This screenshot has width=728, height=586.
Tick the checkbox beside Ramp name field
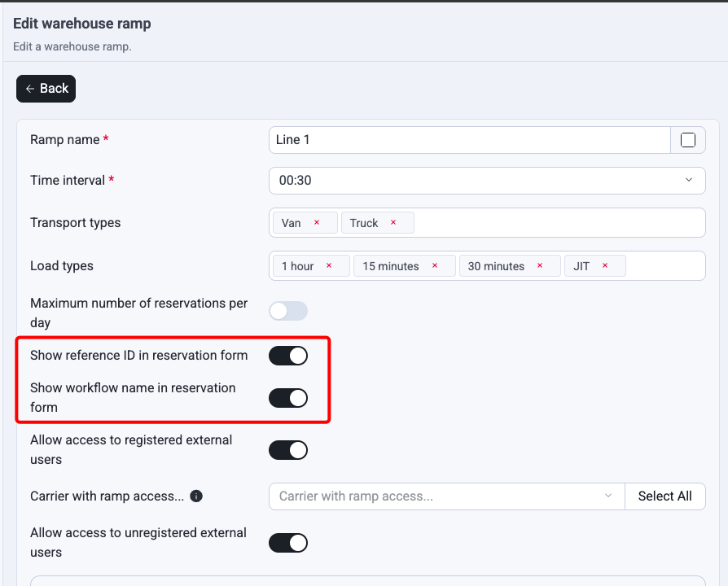(x=687, y=140)
